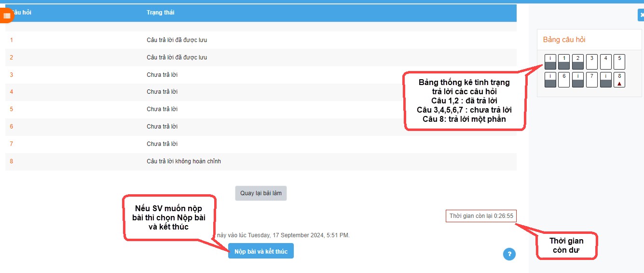Open question 4 box in navigation panel

point(605,62)
